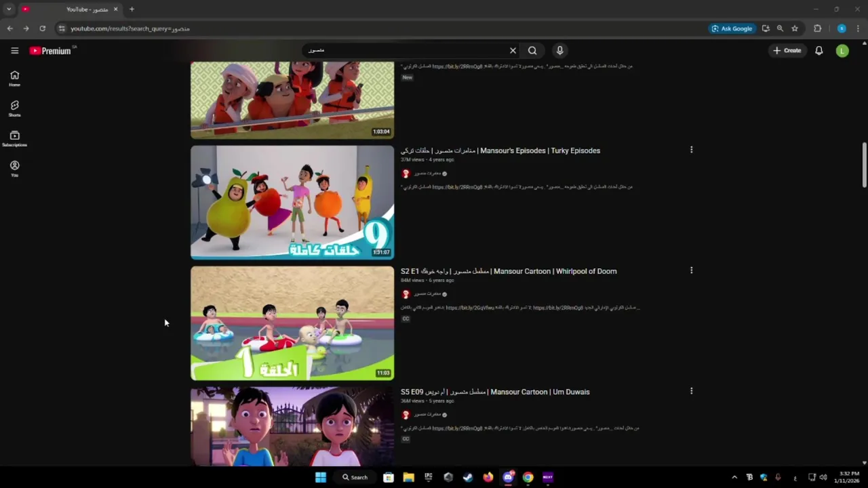Go forward in the browser
This screenshot has height=488, width=868.
(26, 28)
